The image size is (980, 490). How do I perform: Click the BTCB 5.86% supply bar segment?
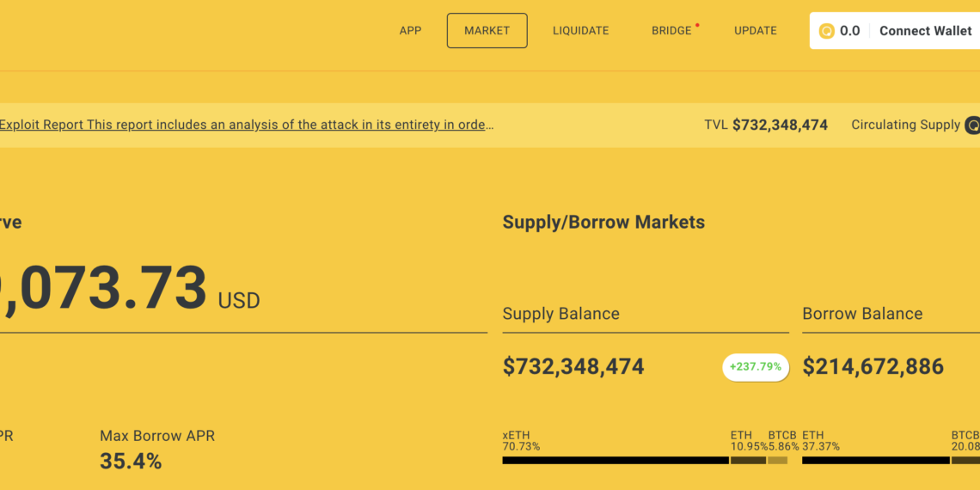point(777,460)
